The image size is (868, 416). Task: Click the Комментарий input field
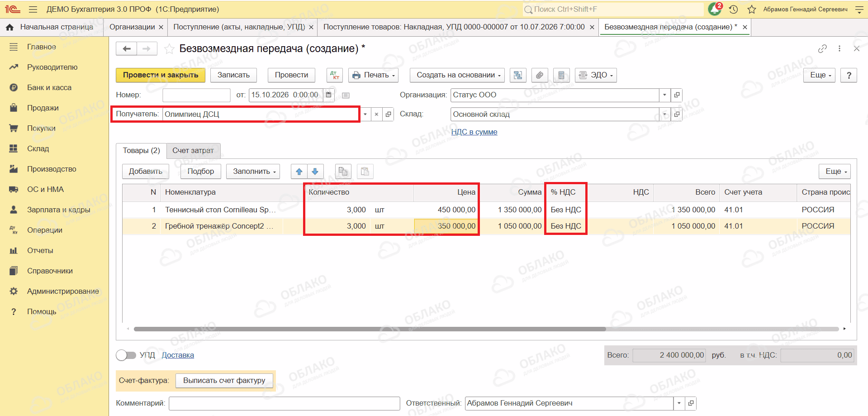click(285, 403)
